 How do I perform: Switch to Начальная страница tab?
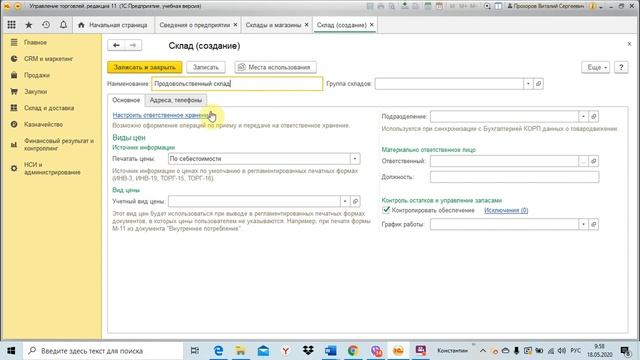[113, 25]
